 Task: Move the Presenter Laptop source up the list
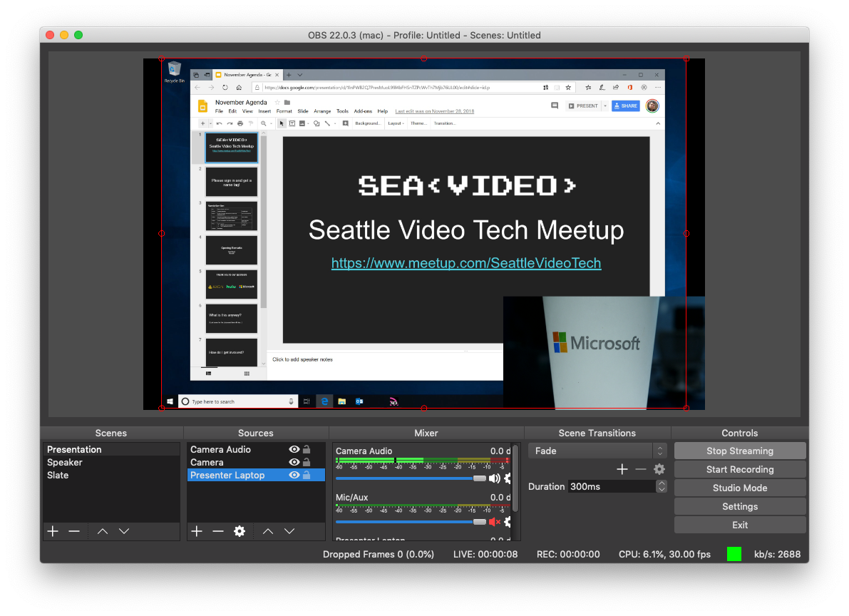tap(268, 531)
